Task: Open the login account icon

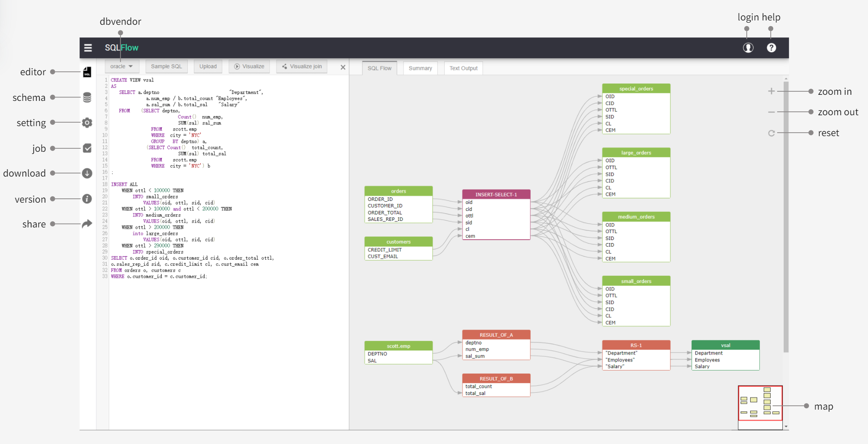Action: (748, 48)
